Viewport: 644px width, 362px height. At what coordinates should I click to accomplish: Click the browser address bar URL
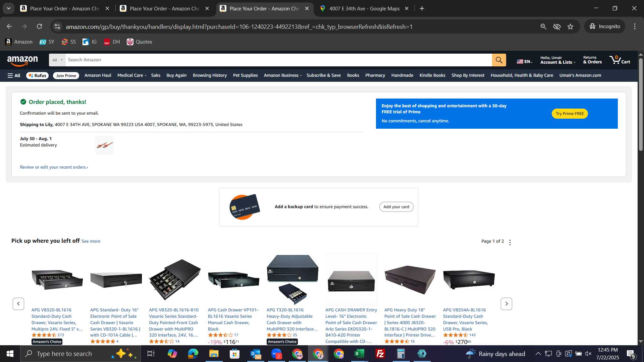pos(239,26)
